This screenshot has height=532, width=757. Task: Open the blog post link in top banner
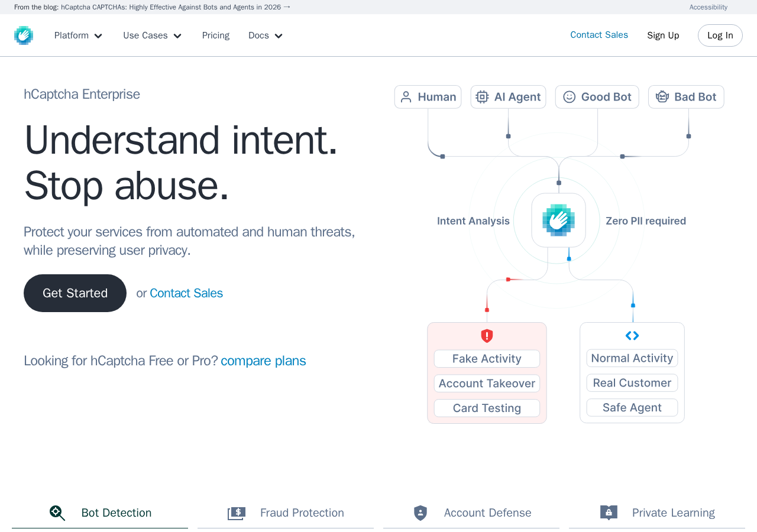[x=176, y=7]
